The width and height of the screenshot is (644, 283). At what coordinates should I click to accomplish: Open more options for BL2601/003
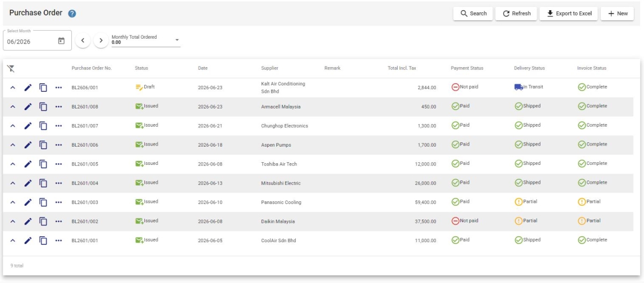[58, 202]
